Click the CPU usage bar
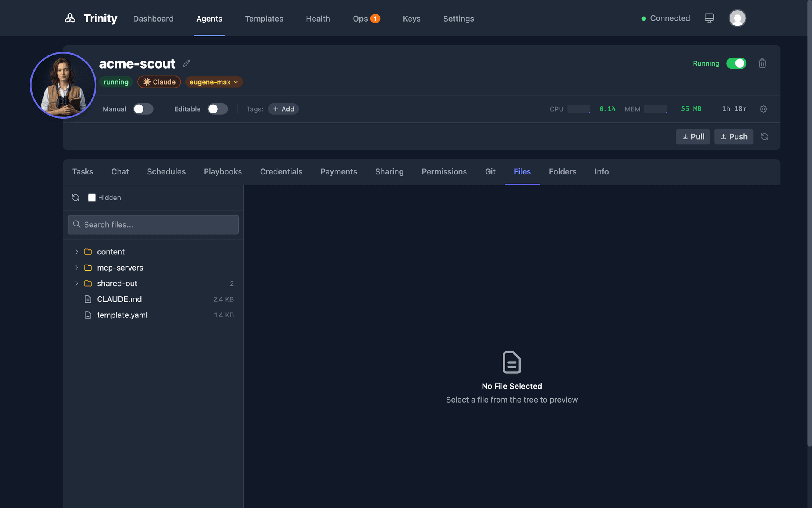Screen dimensions: 812x508 578,109
